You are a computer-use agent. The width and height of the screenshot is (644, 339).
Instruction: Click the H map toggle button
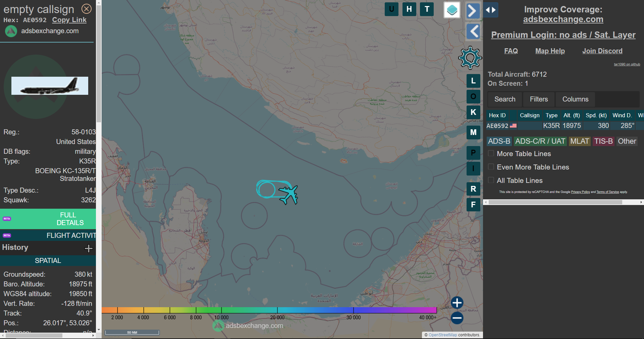[409, 9]
